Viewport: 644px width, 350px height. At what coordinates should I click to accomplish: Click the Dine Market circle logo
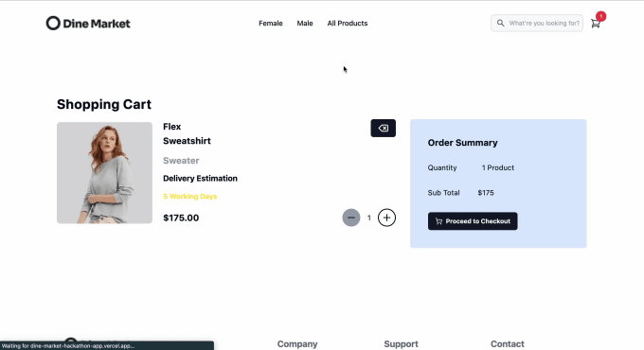point(53,23)
